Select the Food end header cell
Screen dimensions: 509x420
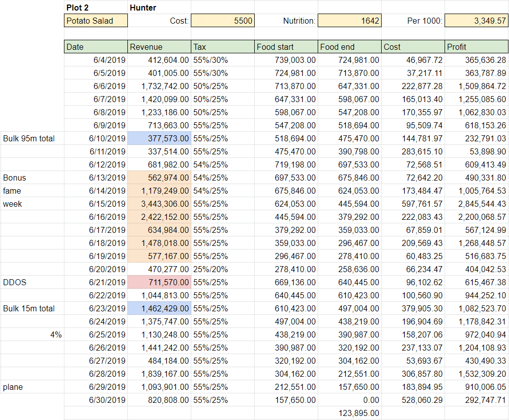click(349, 47)
